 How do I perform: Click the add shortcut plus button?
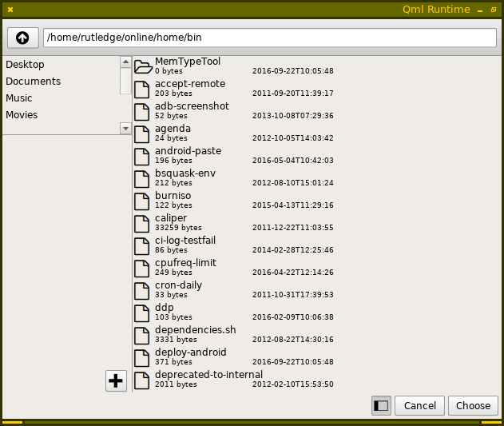116,381
